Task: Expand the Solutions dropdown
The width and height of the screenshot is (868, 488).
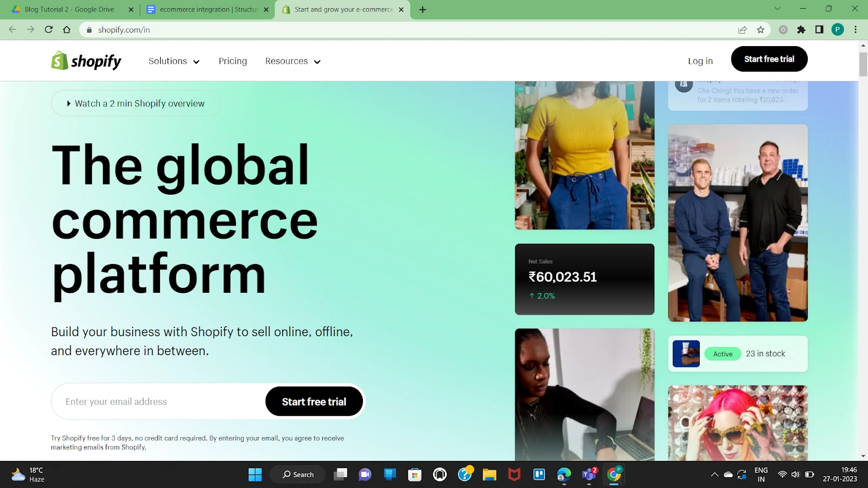Action: coord(174,61)
